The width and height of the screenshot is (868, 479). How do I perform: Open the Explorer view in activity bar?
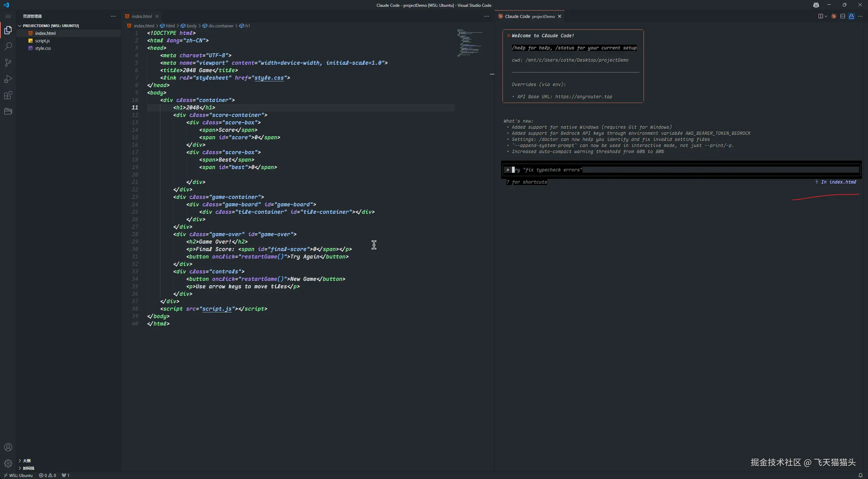(x=8, y=30)
